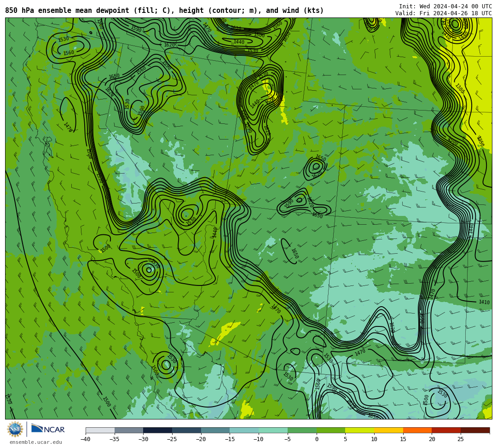The image size is (497, 448).
Task: Pick the -15 to -10 colorbar swatch
Action: (x=244, y=430)
